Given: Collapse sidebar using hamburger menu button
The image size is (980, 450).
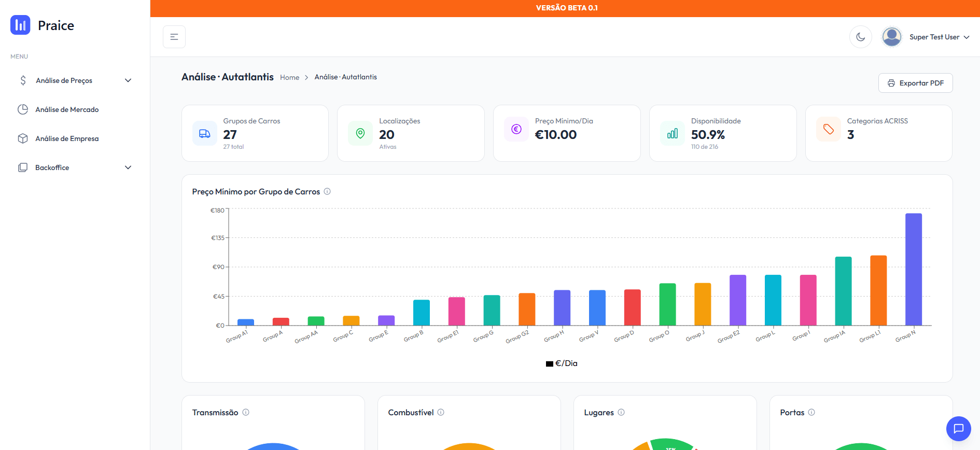Looking at the screenshot, I should point(174,37).
